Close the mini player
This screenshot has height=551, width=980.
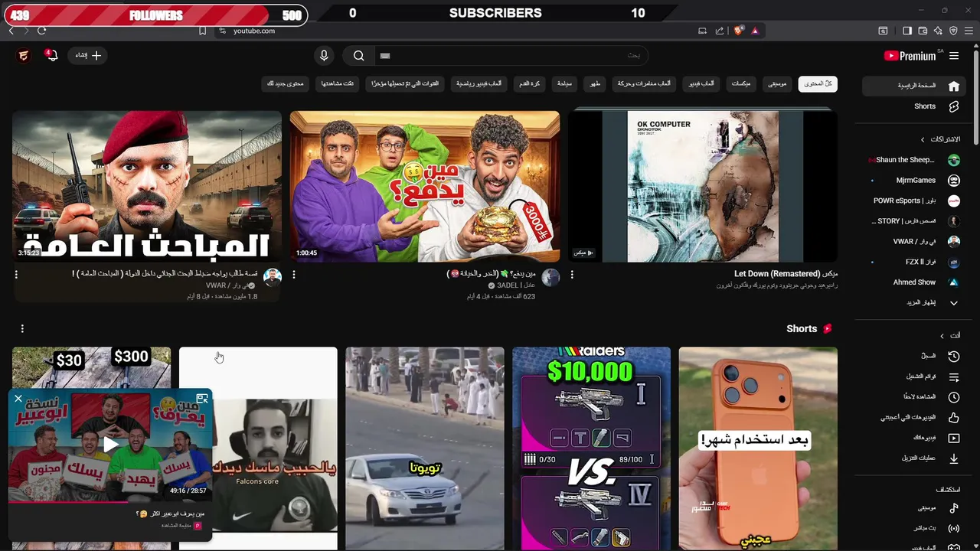18,399
